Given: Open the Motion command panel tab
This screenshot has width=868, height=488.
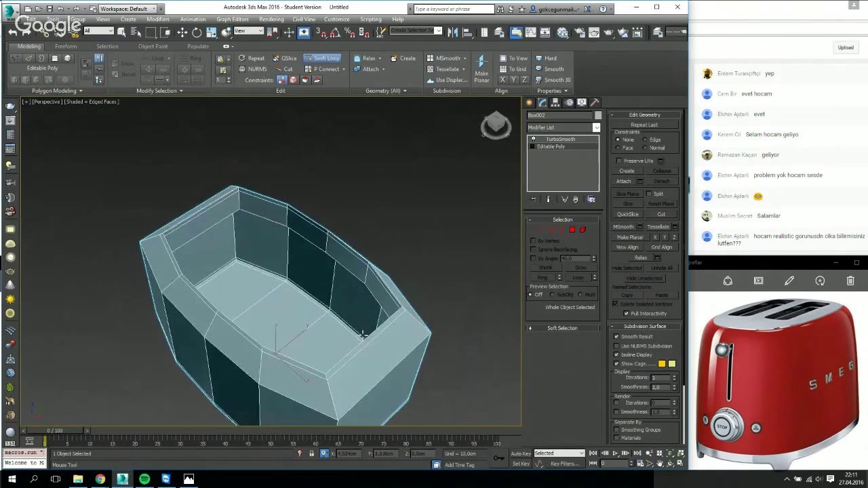Looking at the screenshot, I should tap(568, 102).
